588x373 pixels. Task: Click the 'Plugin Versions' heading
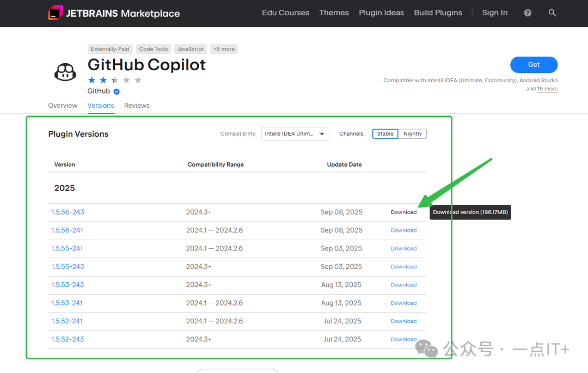[78, 134]
